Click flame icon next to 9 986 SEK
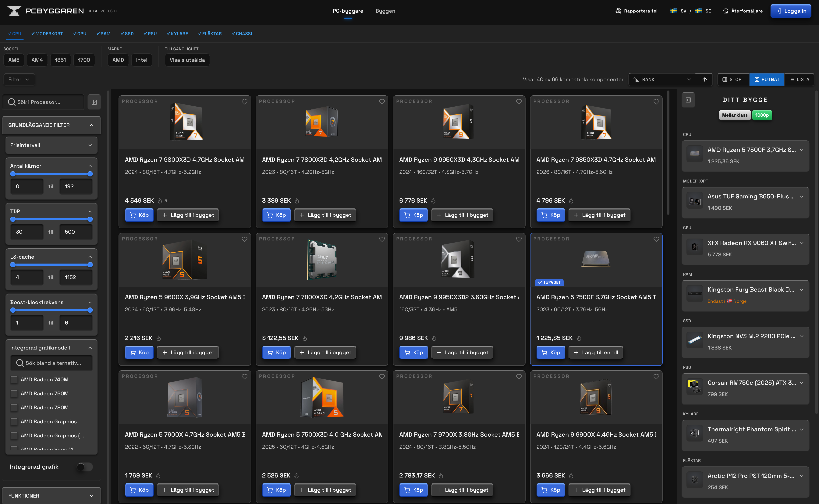The width and height of the screenshot is (819, 504). tap(434, 338)
